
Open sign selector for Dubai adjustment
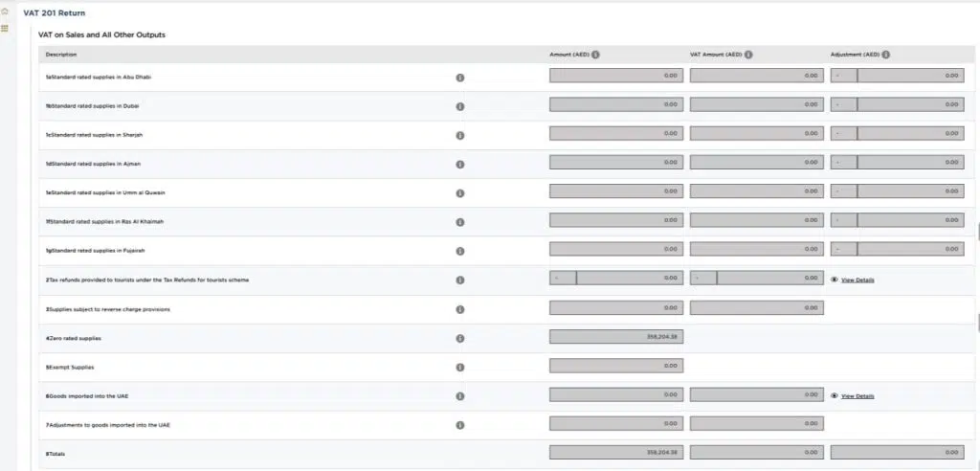[x=843, y=104]
